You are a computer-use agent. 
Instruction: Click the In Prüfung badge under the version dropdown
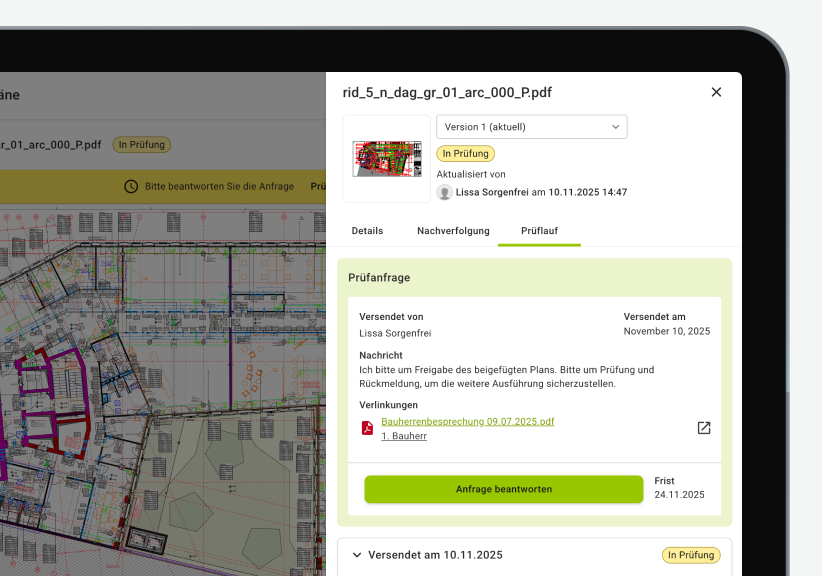pyautogui.click(x=466, y=154)
